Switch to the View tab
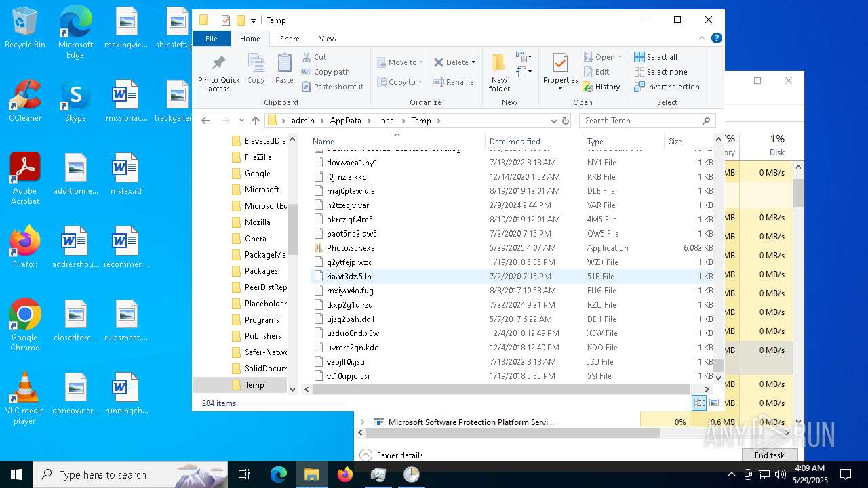 click(x=328, y=39)
